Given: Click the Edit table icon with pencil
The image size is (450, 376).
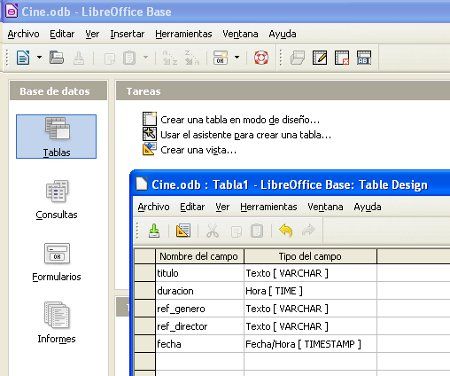Looking at the screenshot, I should 320,58.
